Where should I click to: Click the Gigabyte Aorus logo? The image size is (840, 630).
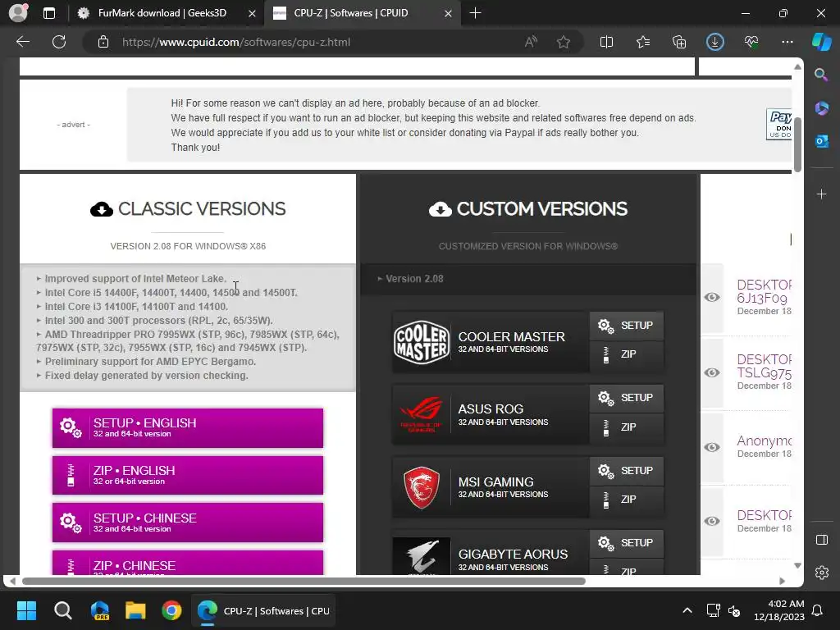[422, 556]
